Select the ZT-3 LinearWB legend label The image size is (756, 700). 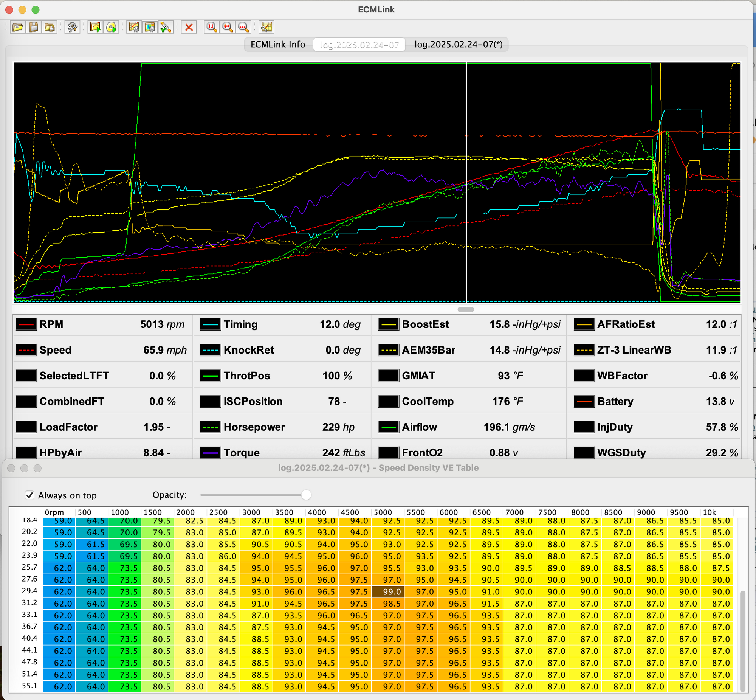pos(634,350)
